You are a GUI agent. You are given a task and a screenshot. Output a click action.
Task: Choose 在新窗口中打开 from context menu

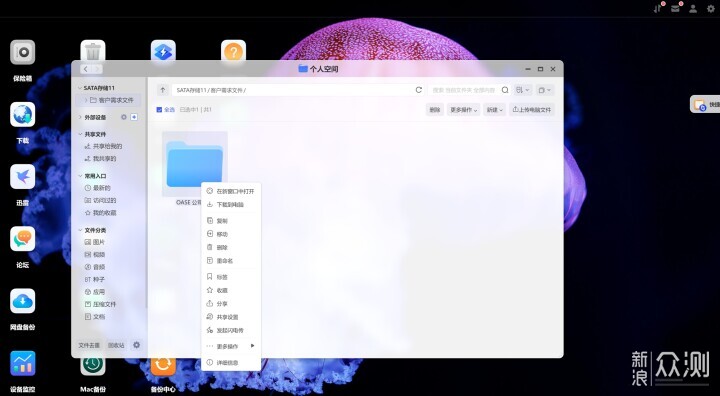231,191
